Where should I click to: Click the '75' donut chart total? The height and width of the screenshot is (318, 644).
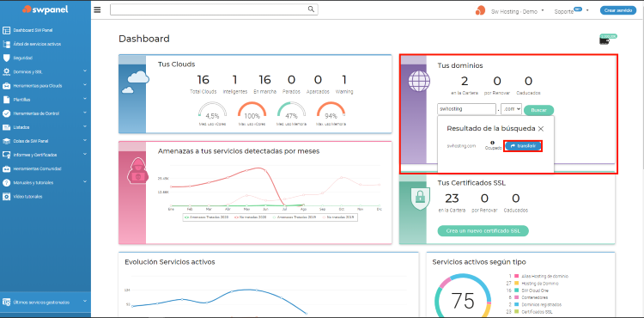pos(463,301)
